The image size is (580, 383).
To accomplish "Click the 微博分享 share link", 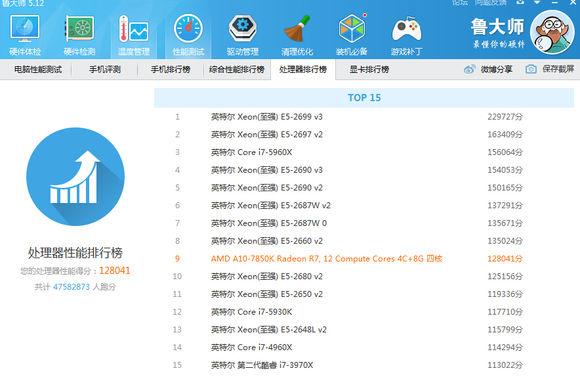I will click(496, 69).
